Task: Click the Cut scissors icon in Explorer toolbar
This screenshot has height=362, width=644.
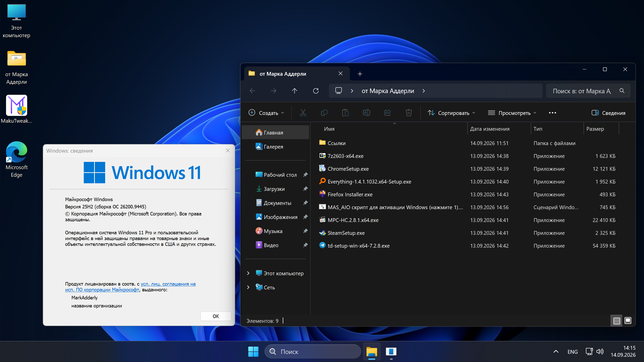Action: coord(303,113)
